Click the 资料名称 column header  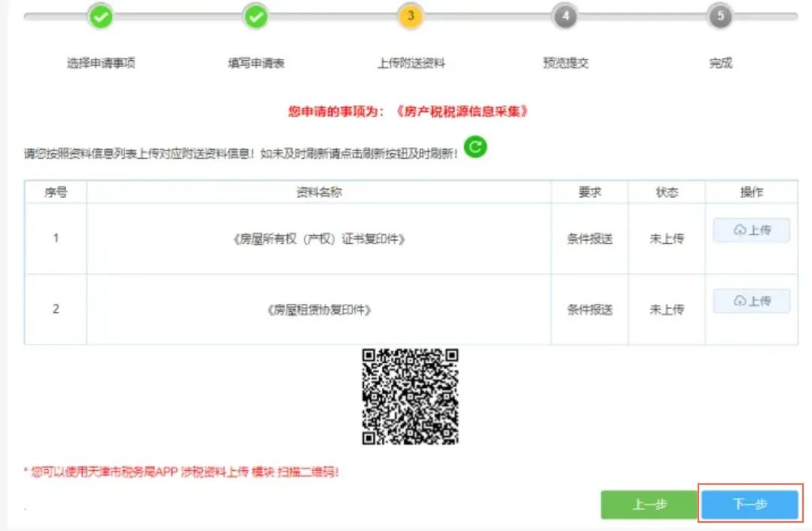319,193
